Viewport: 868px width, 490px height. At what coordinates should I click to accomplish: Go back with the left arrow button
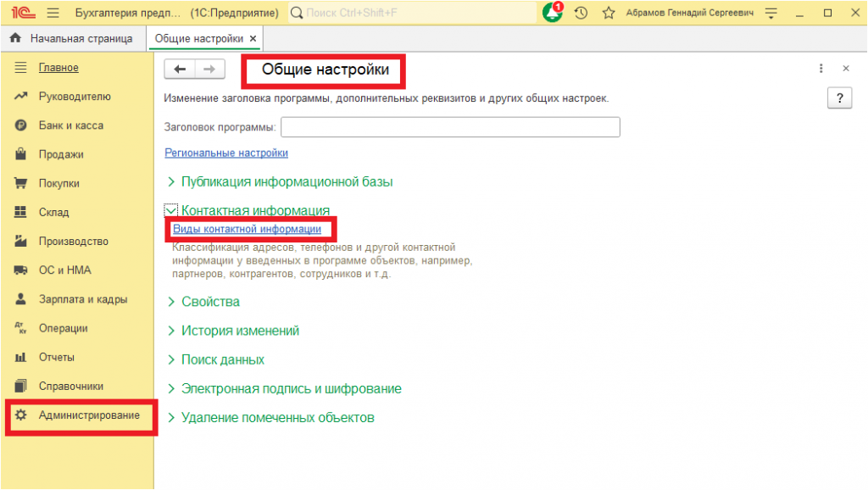click(x=180, y=70)
